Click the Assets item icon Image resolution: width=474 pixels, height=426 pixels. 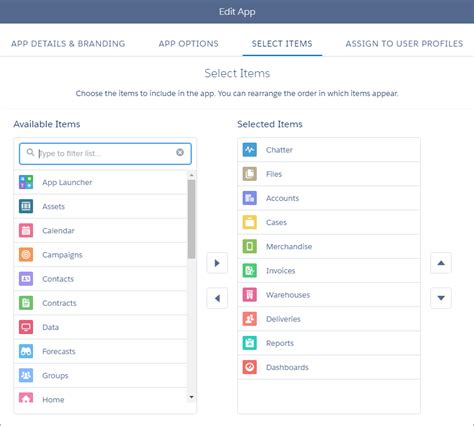click(26, 206)
